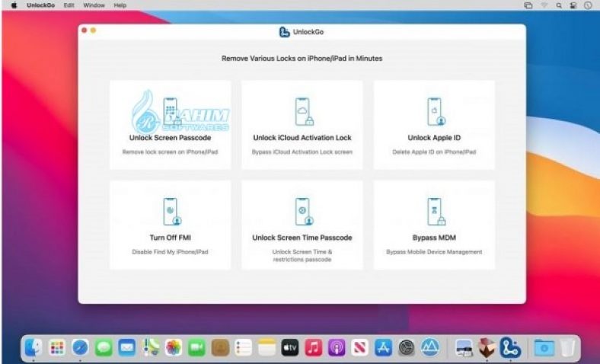
Task: Click 'Delete Apple ID on iPhone/iPad' text
Action: tap(434, 152)
